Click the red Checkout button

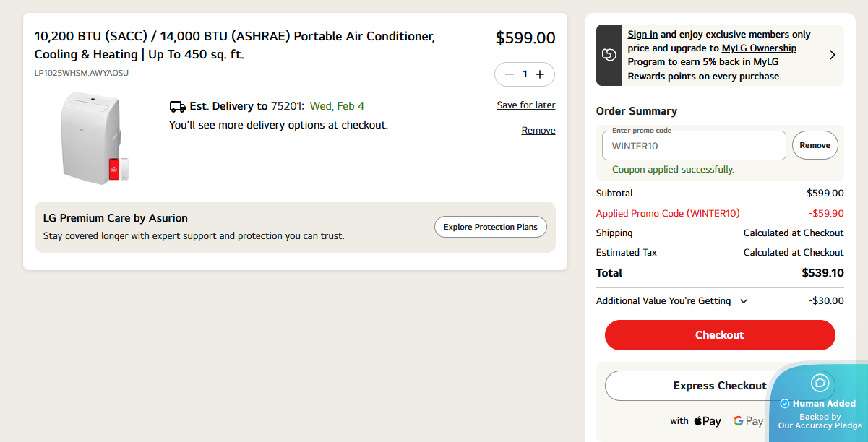coord(720,335)
